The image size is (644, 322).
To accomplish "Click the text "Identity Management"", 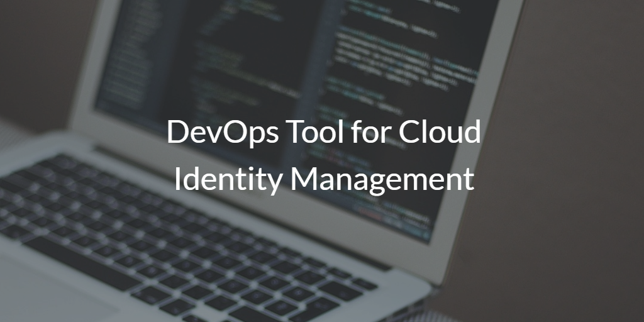I will pos(324,179).
